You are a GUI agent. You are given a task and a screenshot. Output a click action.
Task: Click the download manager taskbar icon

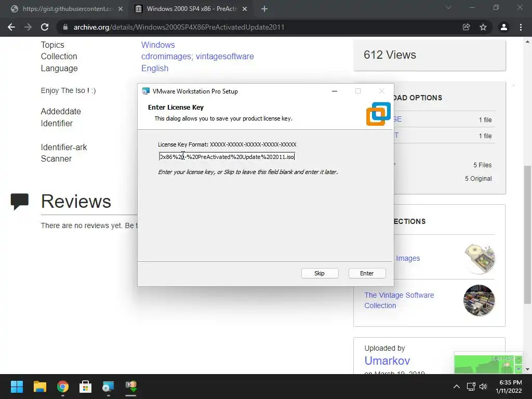[x=131, y=387]
